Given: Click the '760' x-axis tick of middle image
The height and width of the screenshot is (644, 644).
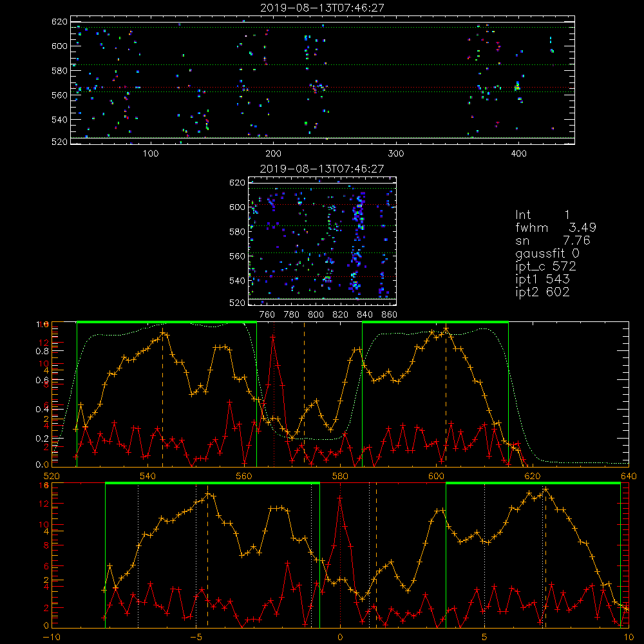Looking at the screenshot, I should [x=267, y=315].
